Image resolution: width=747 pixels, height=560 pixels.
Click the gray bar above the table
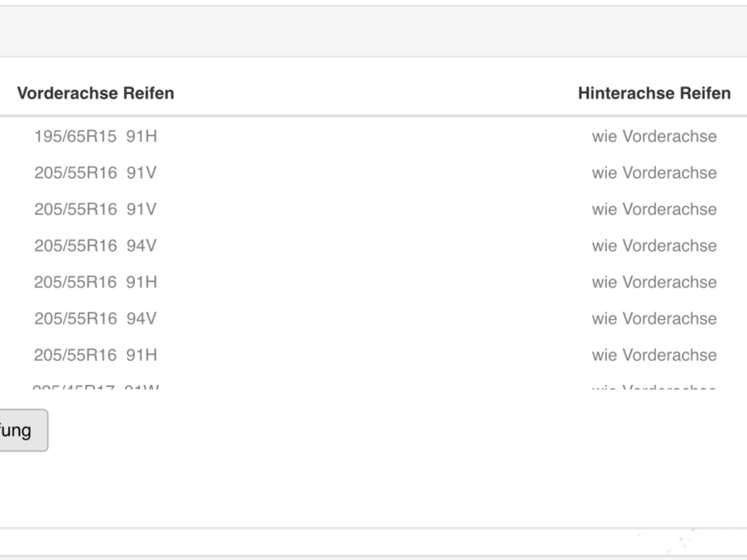[x=373, y=31]
